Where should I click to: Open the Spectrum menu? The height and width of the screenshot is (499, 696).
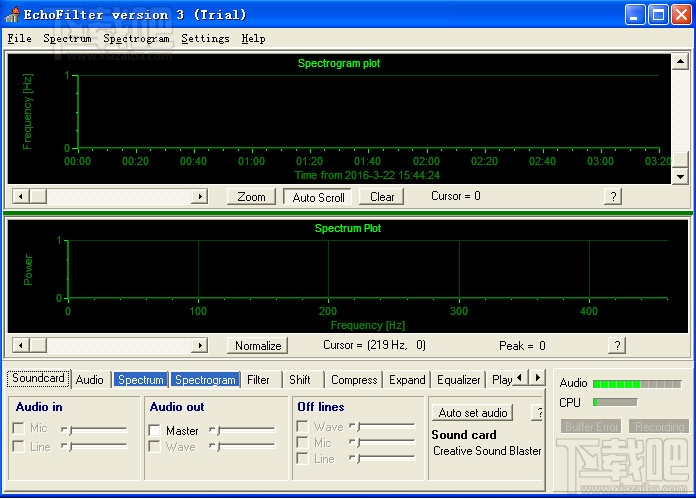(67, 39)
